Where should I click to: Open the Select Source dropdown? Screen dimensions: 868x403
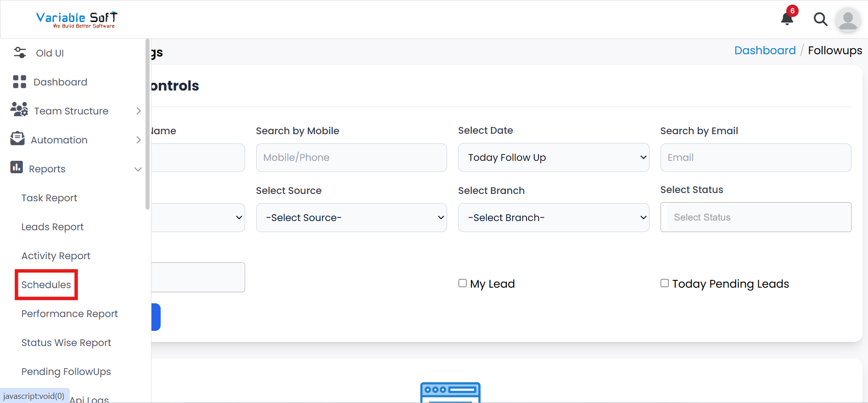351,218
